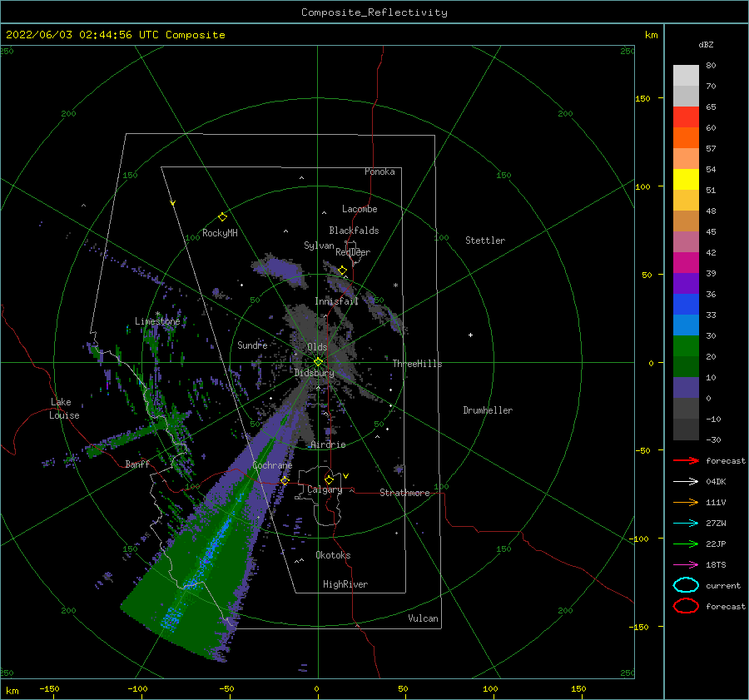This screenshot has width=749, height=700.
Task: Click the Okotoks label
Action: point(333,555)
